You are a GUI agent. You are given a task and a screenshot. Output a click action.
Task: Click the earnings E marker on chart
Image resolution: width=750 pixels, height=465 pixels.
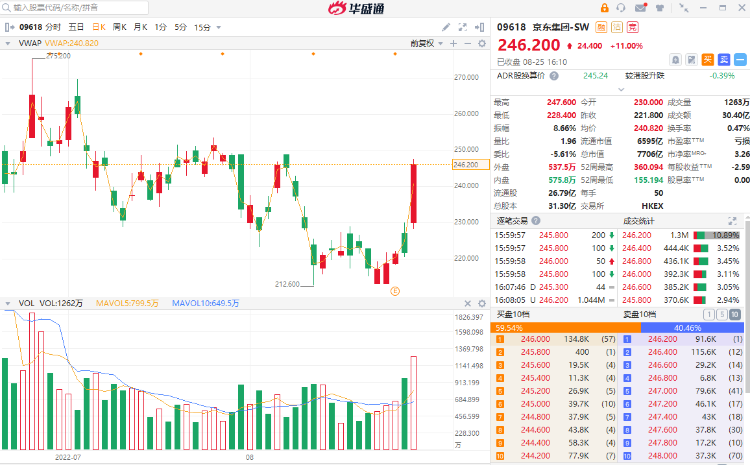pos(395,291)
